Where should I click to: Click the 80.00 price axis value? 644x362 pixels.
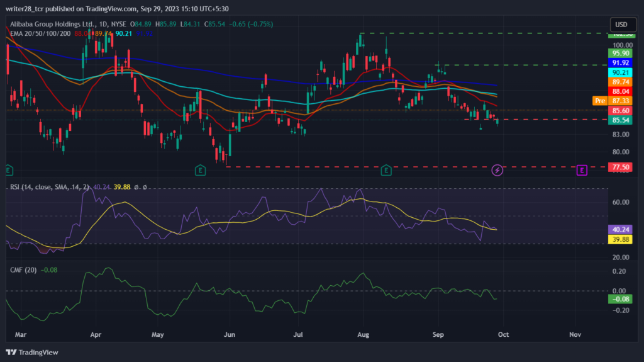coord(621,152)
